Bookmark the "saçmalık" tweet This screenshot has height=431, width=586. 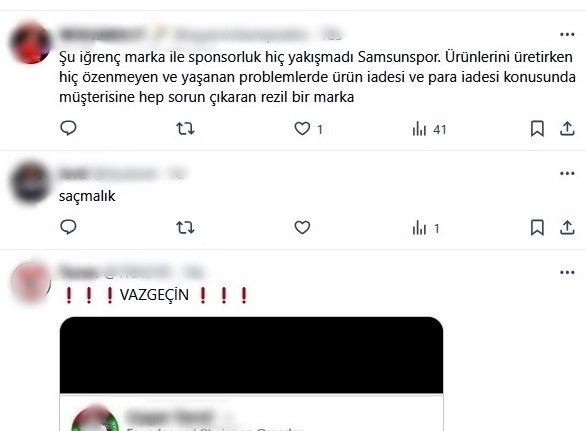click(537, 227)
